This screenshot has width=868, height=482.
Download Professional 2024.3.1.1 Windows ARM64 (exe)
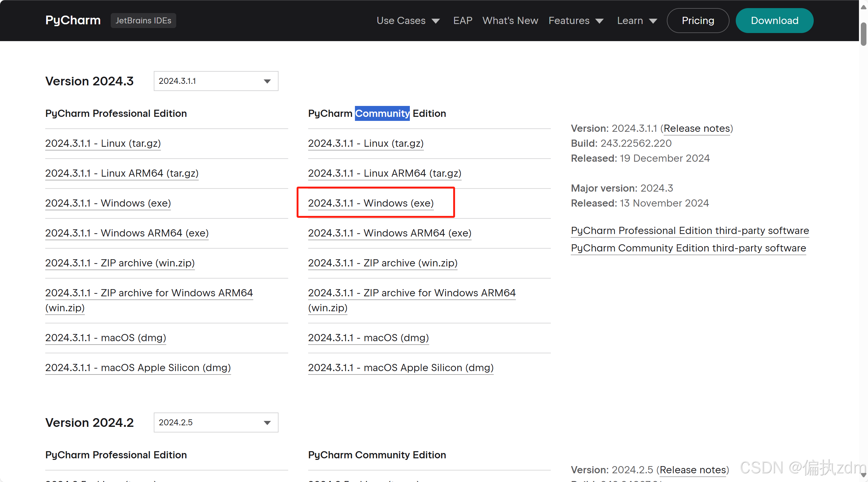click(127, 233)
